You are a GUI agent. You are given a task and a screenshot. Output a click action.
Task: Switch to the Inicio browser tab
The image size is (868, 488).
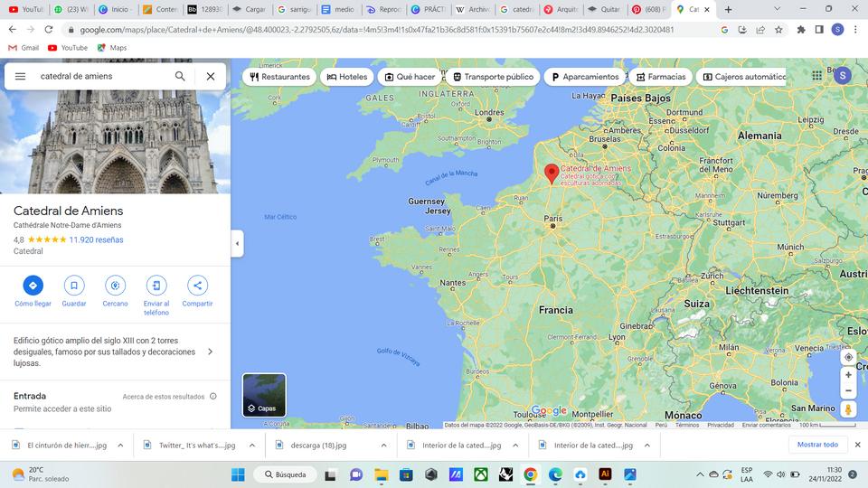(x=115, y=9)
